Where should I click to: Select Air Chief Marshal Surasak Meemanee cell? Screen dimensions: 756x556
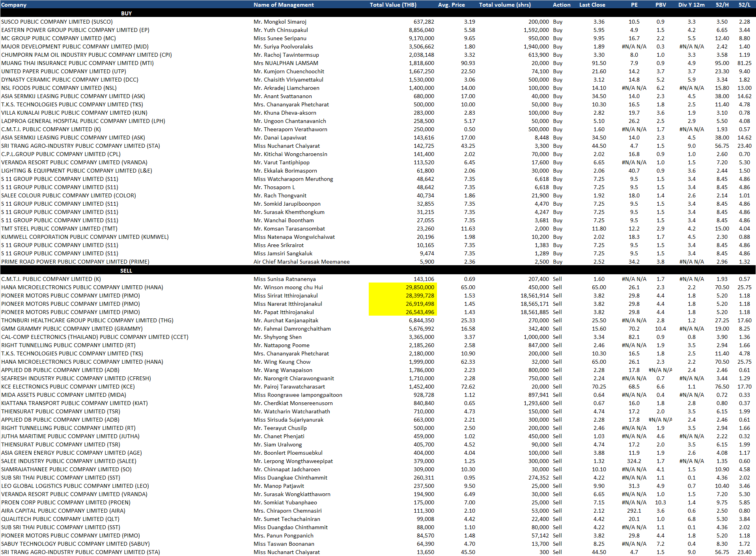(x=301, y=262)
